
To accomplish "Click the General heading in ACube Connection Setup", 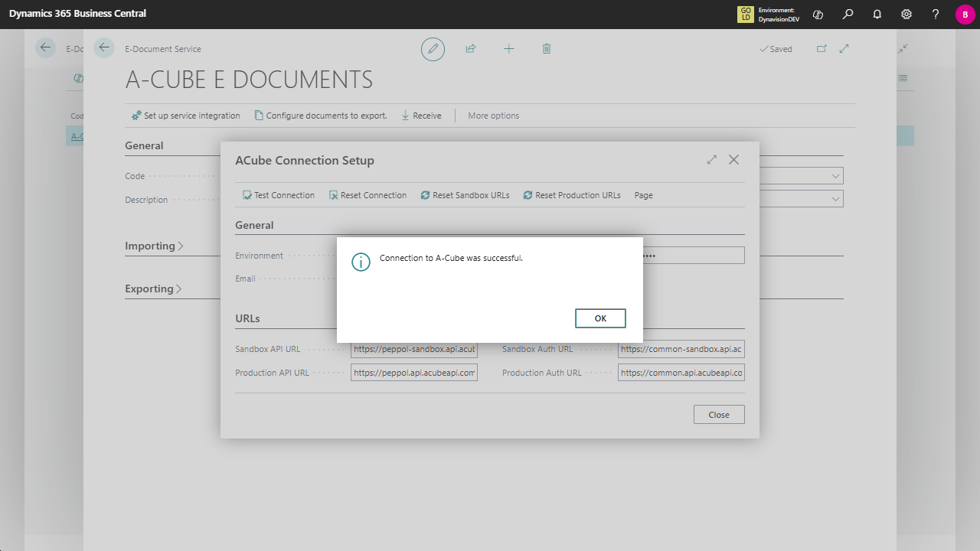I will click(x=254, y=225).
